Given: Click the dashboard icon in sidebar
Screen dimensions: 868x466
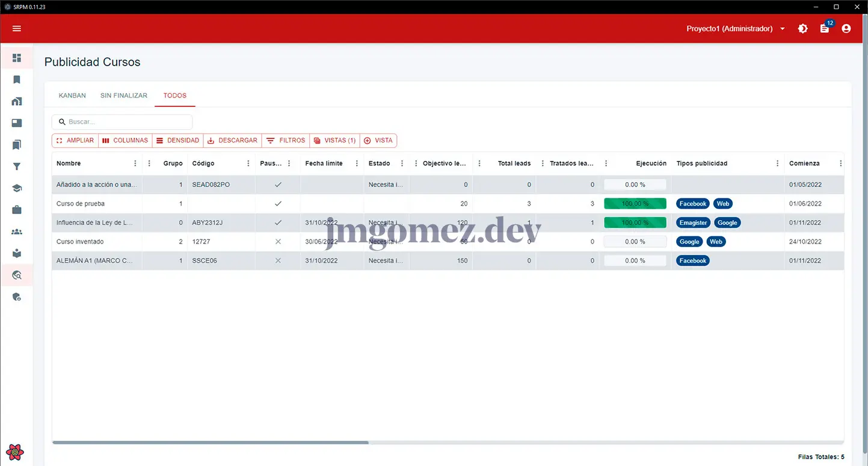Looking at the screenshot, I should 17,58.
